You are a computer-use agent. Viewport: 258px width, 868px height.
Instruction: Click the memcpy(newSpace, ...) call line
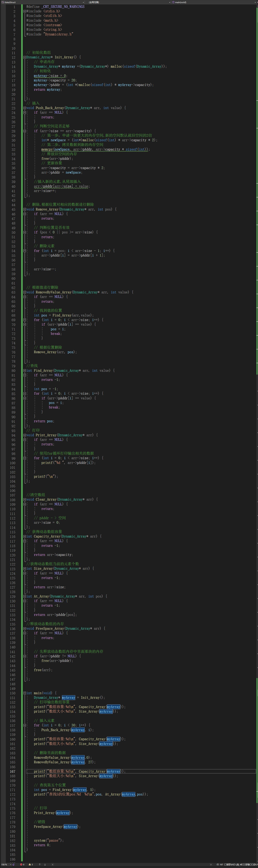[96, 149]
